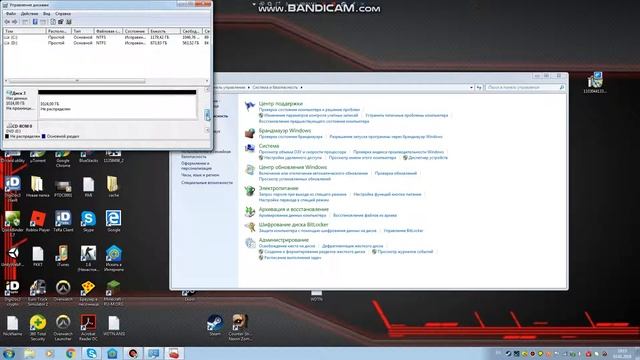Click the Электропитание power icon
This screenshot has height=360, width=640.
(x=250, y=191)
